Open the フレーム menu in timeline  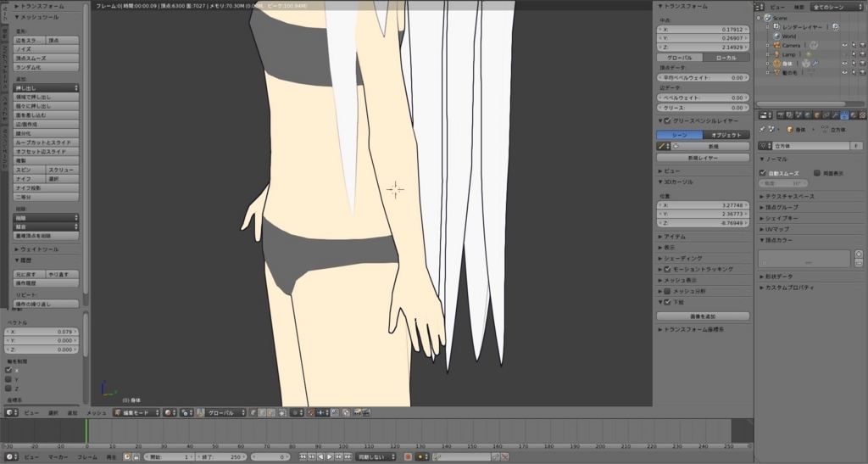tap(87, 457)
